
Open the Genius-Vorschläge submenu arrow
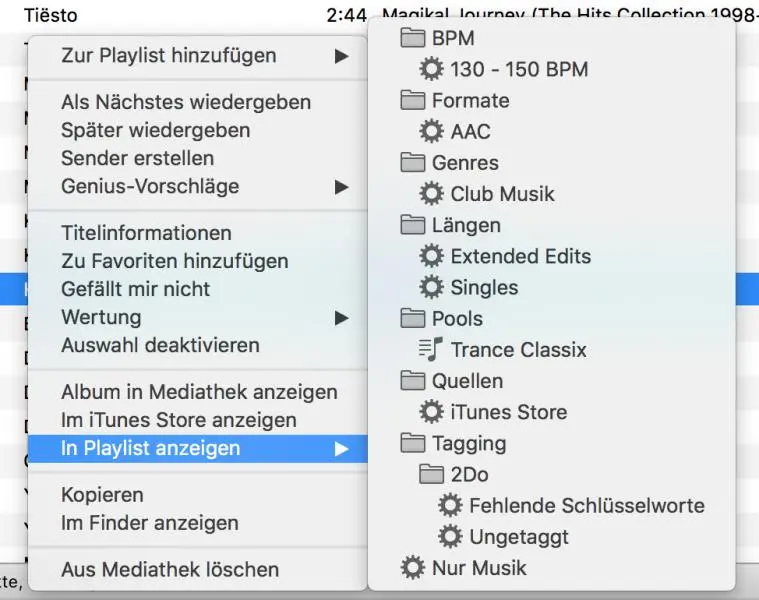341,187
